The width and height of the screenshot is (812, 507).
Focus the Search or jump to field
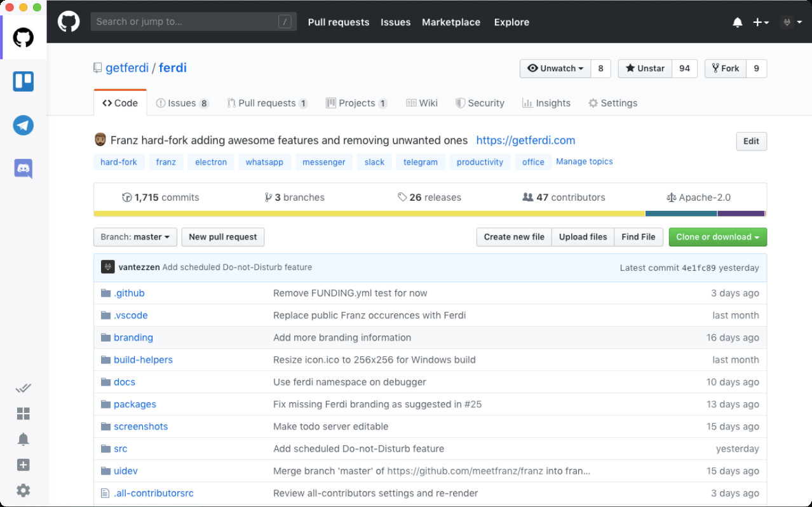pos(194,22)
